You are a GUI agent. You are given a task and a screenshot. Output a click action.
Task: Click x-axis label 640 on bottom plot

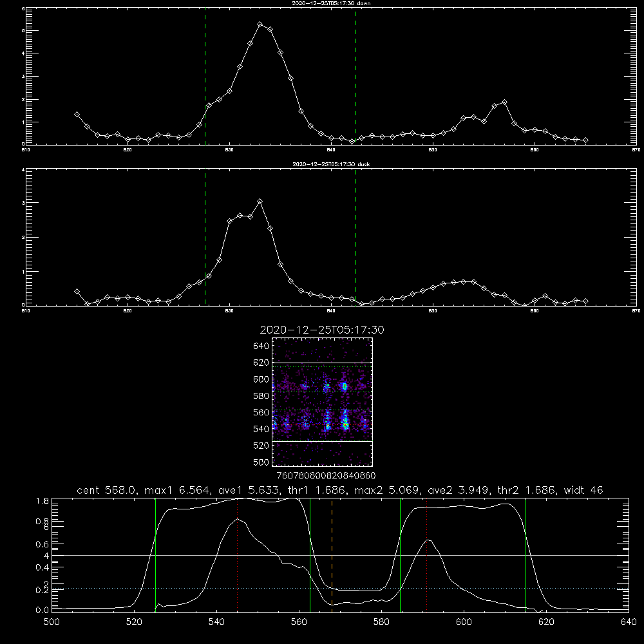(629, 622)
